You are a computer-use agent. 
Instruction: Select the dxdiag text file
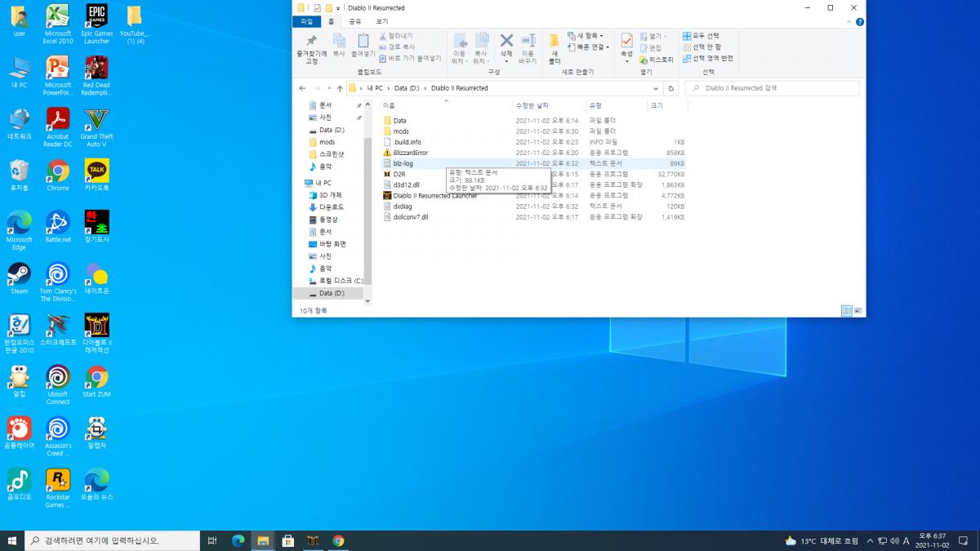pyautogui.click(x=402, y=207)
